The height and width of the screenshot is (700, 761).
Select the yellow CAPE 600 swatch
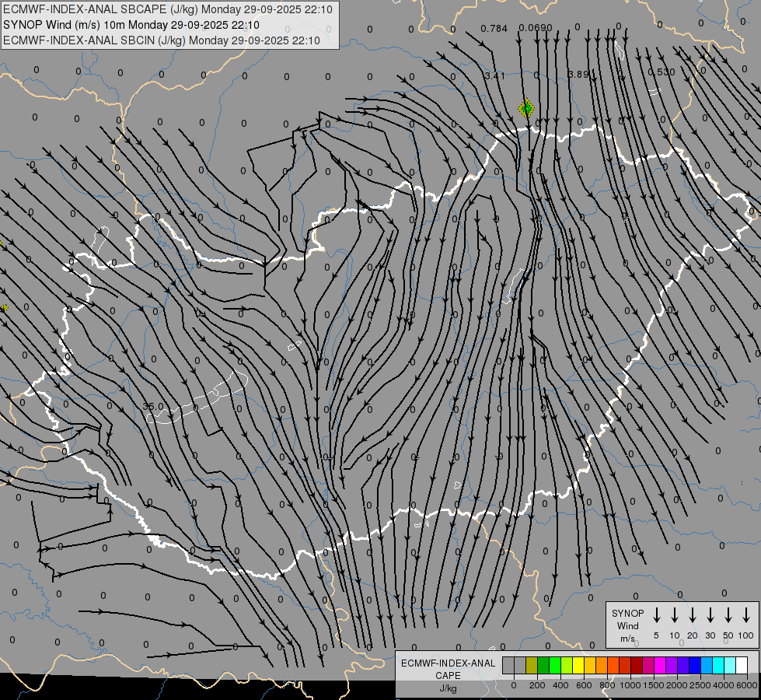click(578, 666)
